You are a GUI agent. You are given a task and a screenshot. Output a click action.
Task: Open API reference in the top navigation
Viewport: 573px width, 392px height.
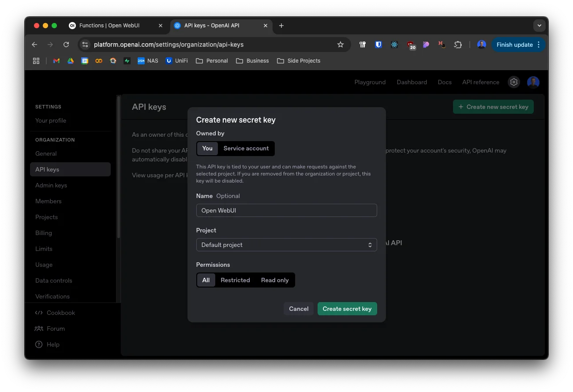[x=481, y=82]
